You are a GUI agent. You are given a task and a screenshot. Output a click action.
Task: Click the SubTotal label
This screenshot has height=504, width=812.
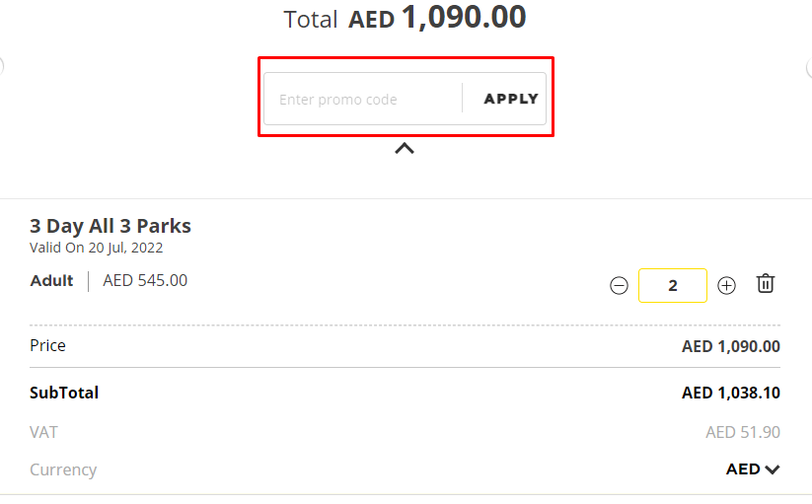[x=64, y=393]
